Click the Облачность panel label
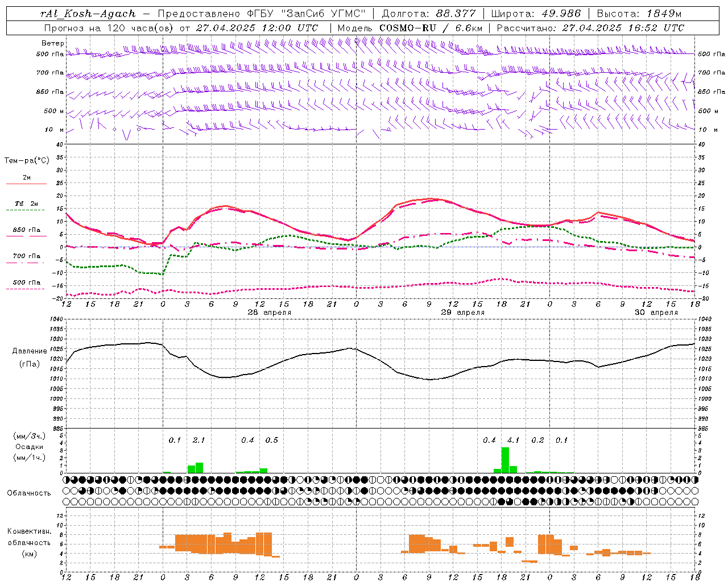This screenshot has width=728, height=582. 29,493
